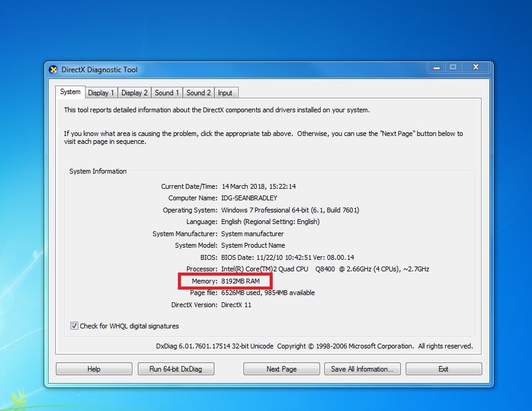Click the "Memory:" label
The image size is (532, 411).
[205, 281]
